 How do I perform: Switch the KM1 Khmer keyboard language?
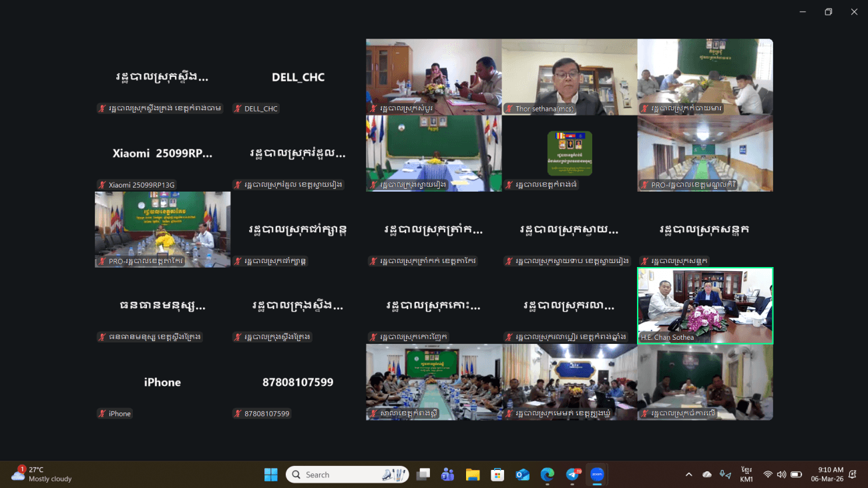746,475
